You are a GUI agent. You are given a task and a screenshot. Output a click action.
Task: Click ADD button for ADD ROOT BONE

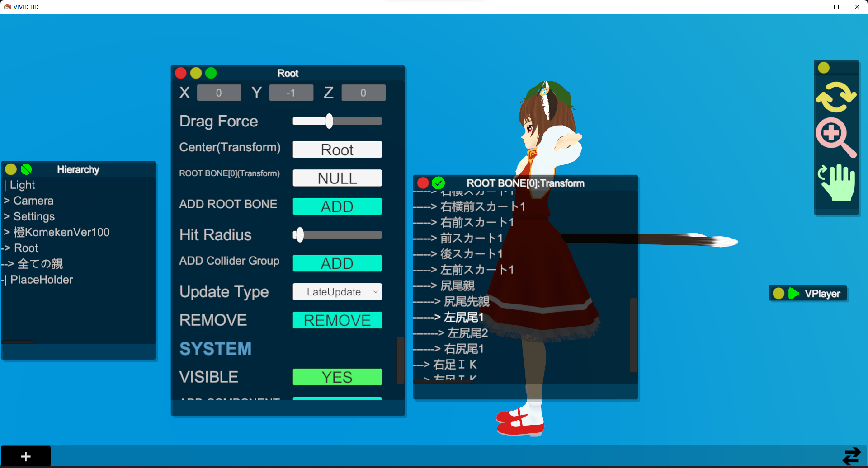[x=337, y=206]
